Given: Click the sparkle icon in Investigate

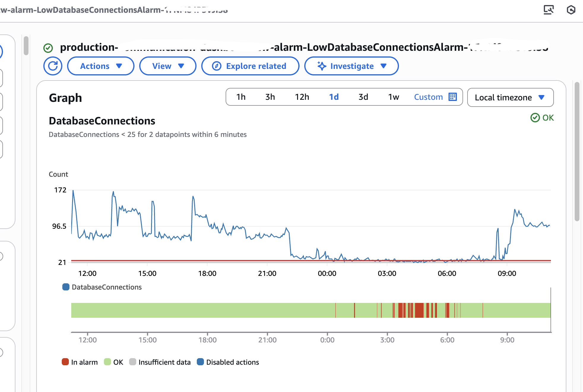Looking at the screenshot, I should coord(322,66).
